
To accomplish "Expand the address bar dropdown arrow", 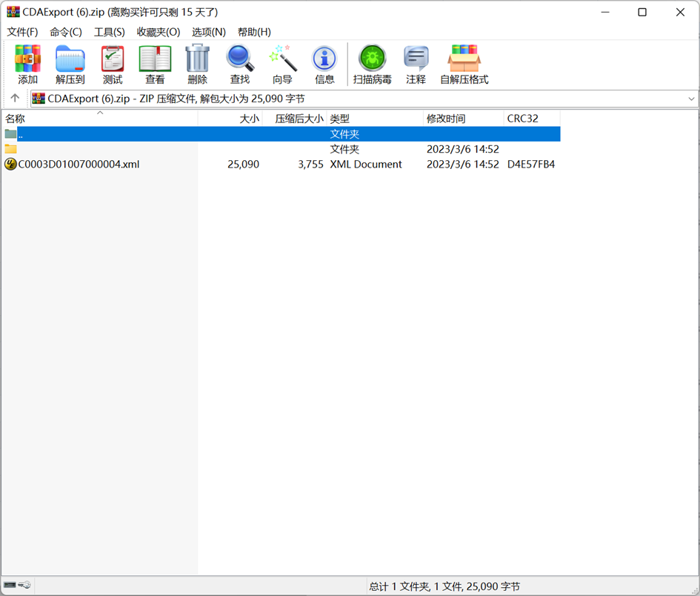I will point(691,99).
